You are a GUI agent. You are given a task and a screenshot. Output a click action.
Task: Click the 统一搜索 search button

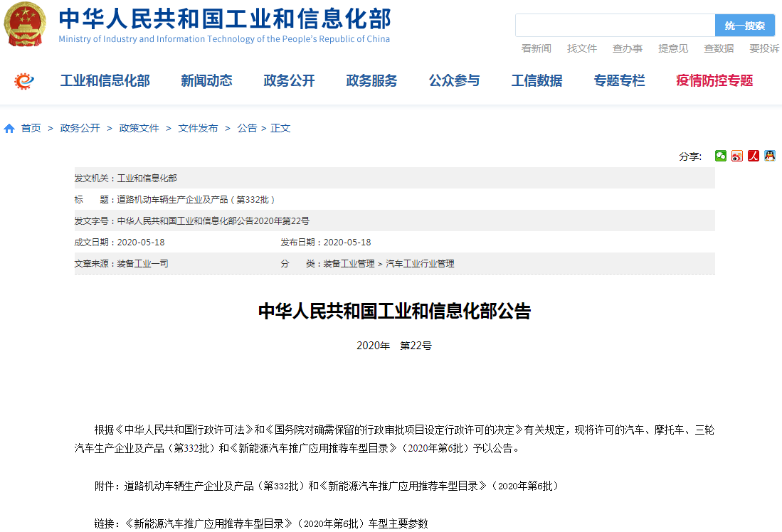745,26
